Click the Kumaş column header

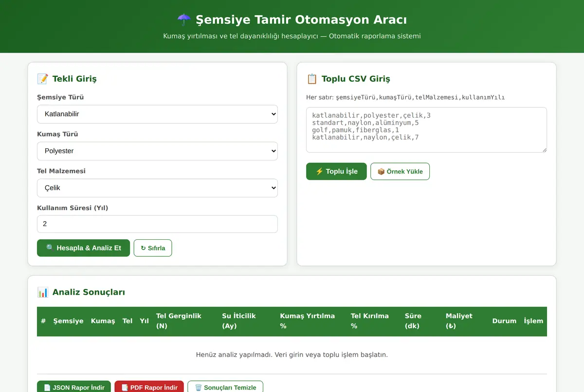(x=103, y=321)
